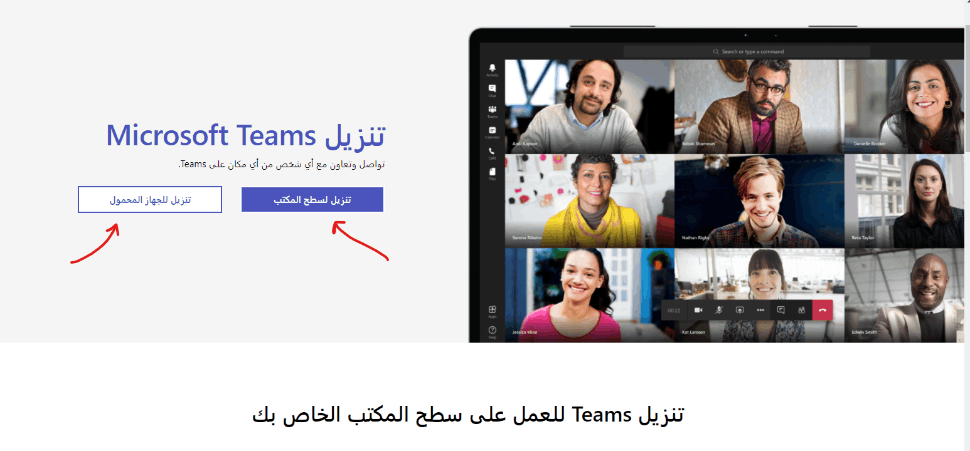Toggle the muted microphone in call controls
This screenshot has width=970, height=451.
pos(719,310)
